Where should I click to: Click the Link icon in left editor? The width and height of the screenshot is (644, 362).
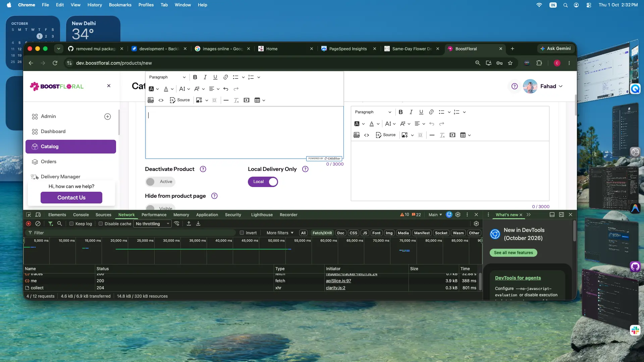coord(226,77)
